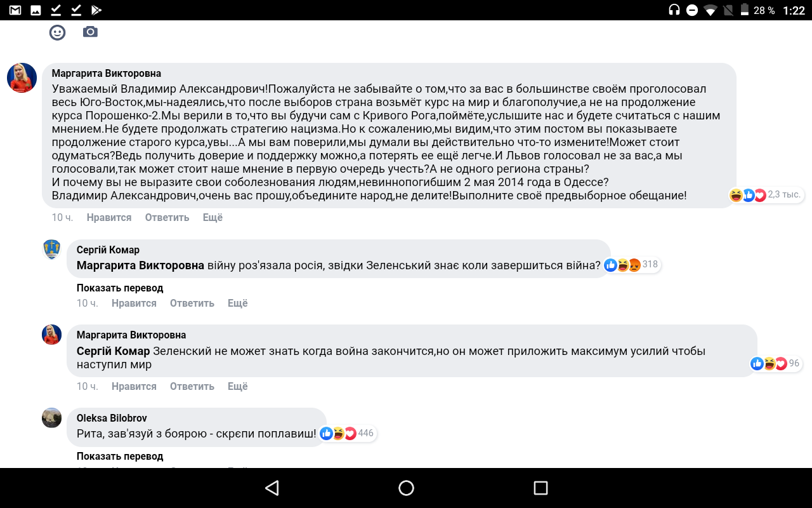Expand Ещё options under top comment
Screen dimensions: 812x508
point(213,218)
